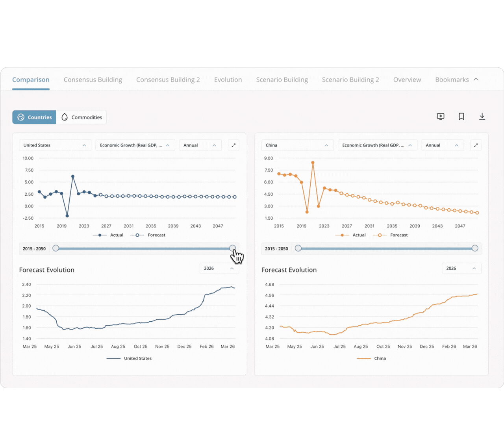This screenshot has height=441, width=504.
Task: Expand the United States chart fullscreen
Action: coord(233,145)
